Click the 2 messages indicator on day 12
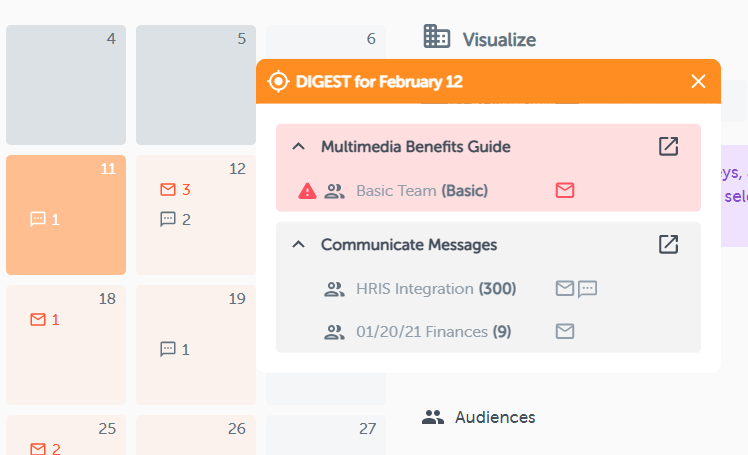This screenshot has width=748, height=455. (x=175, y=219)
